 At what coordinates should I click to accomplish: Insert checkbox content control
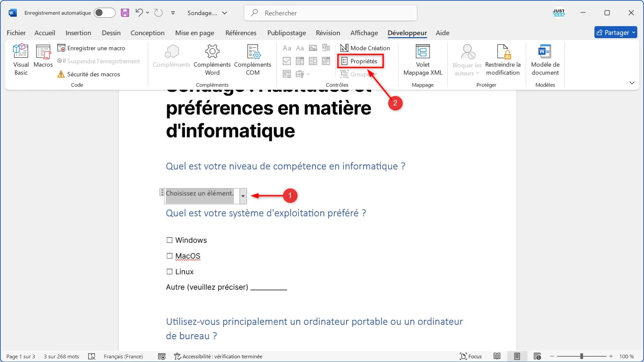click(287, 61)
